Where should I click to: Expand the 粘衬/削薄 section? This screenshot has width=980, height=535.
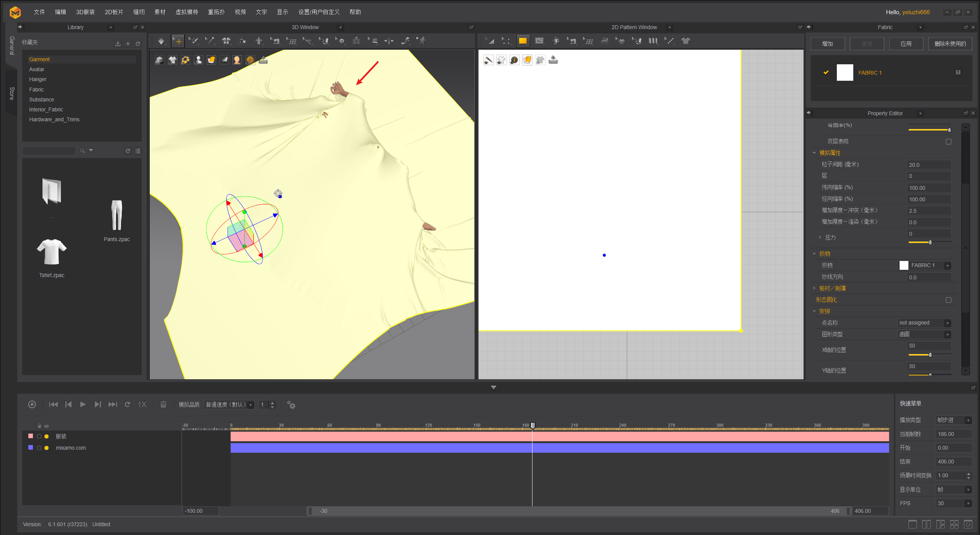click(x=814, y=288)
